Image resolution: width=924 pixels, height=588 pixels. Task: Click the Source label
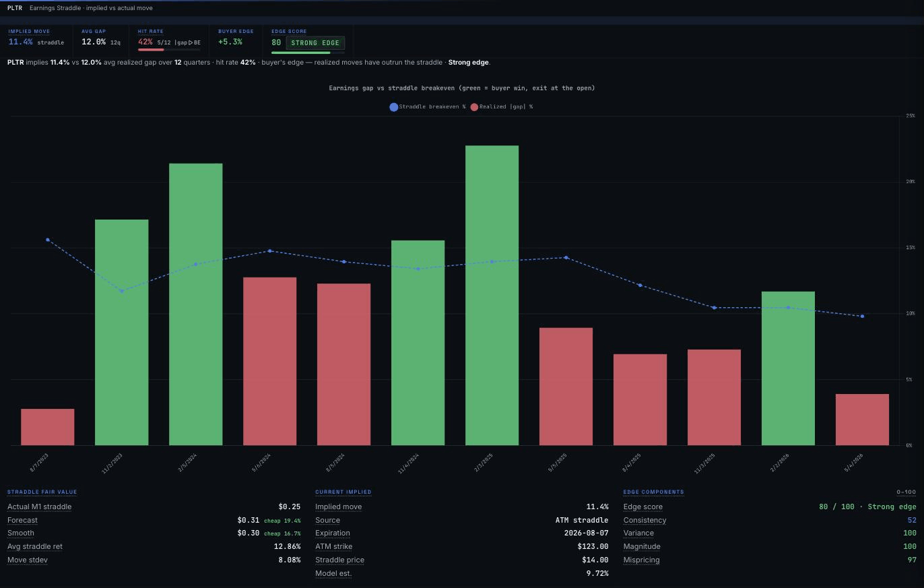(327, 520)
